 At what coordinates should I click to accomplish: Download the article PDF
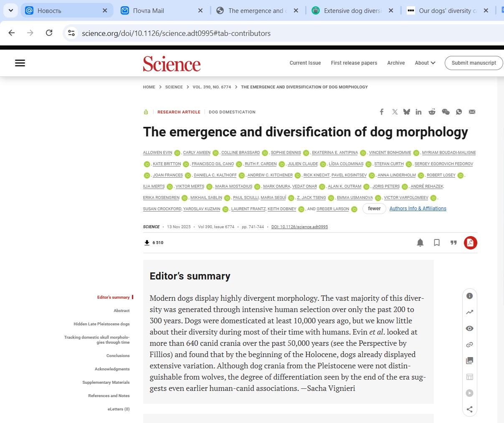pyautogui.click(x=470, y=243)
